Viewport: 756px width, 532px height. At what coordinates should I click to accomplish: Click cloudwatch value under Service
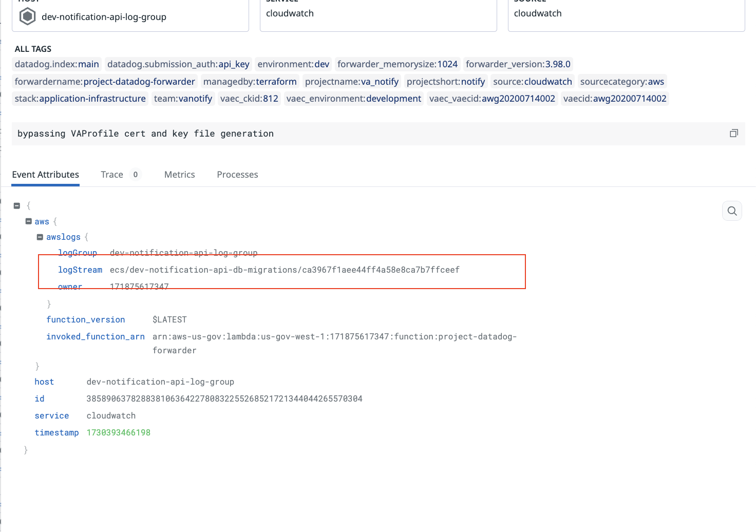(290, 13)
